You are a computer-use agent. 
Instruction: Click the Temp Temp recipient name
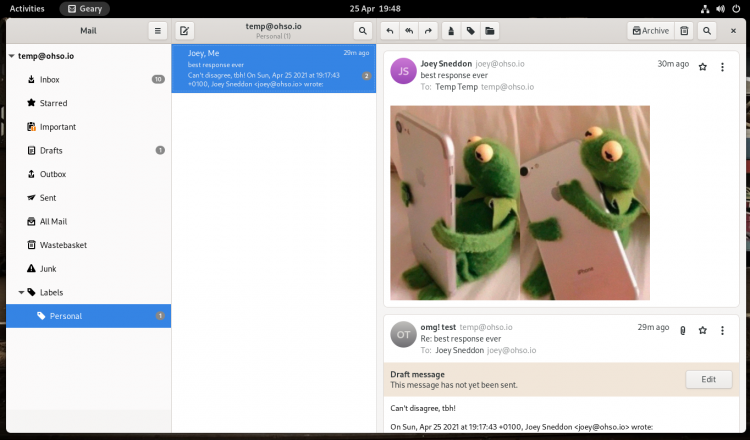coord(456,87)
